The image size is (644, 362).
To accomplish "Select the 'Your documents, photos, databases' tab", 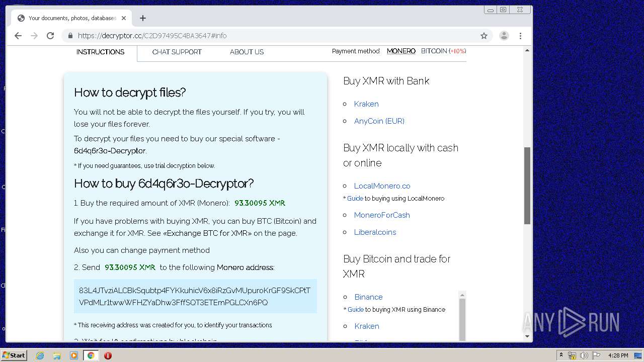I will coord(72,18).
